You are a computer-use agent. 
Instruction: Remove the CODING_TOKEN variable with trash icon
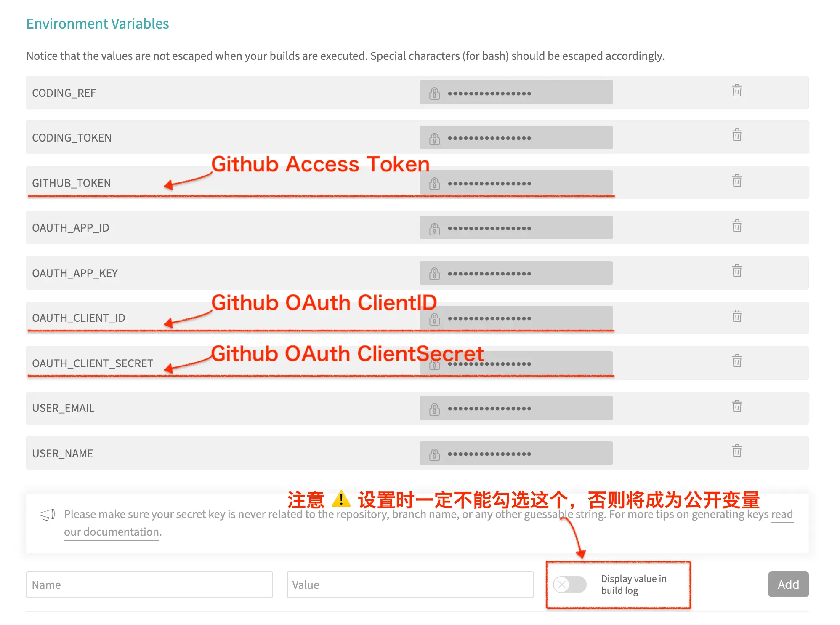[736, 135]
